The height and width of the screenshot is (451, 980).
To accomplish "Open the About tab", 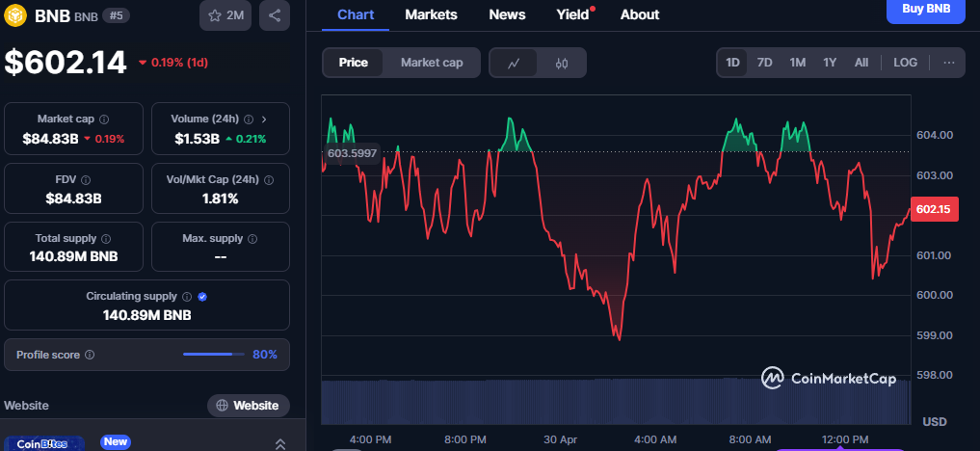I will 640,14.
